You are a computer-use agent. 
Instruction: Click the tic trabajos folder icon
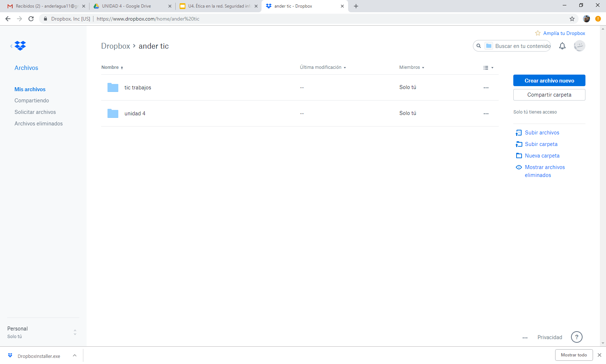click(x=113, y=88)
